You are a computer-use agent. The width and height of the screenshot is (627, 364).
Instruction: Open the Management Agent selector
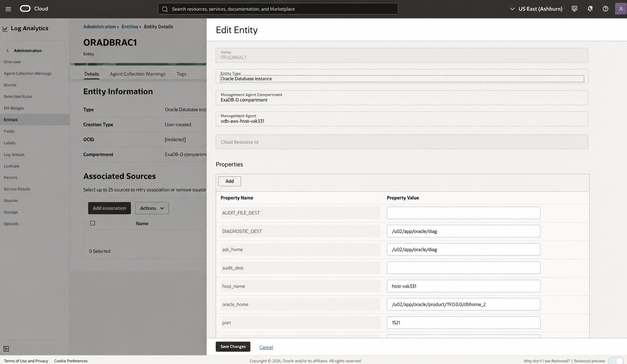[x=402, y=119]
